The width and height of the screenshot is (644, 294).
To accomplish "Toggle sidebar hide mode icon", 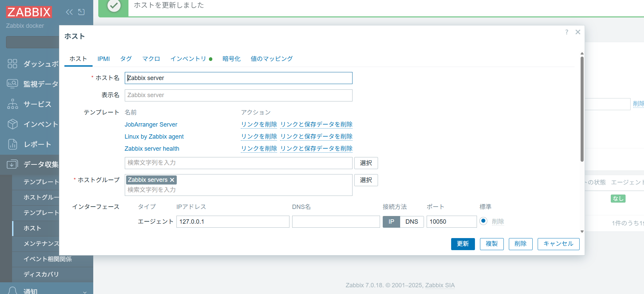I will click(x=81, y=12).
